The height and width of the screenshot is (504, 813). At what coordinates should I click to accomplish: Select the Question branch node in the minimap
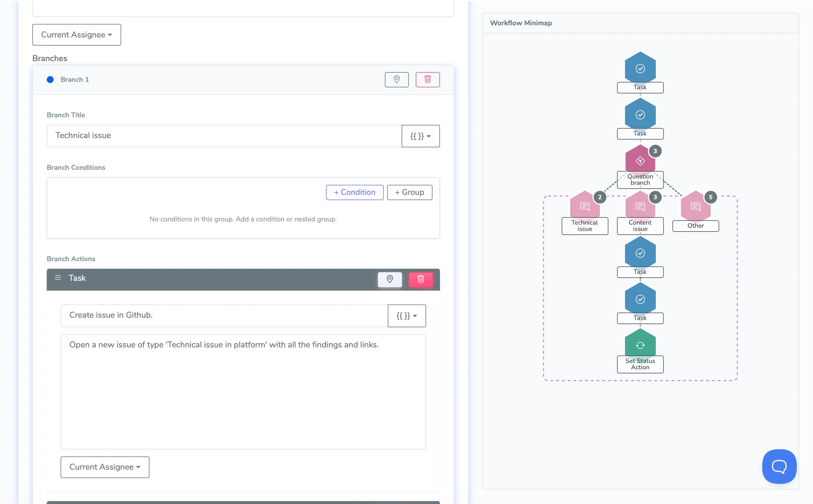pyautogui.click(x=640, y=161)
